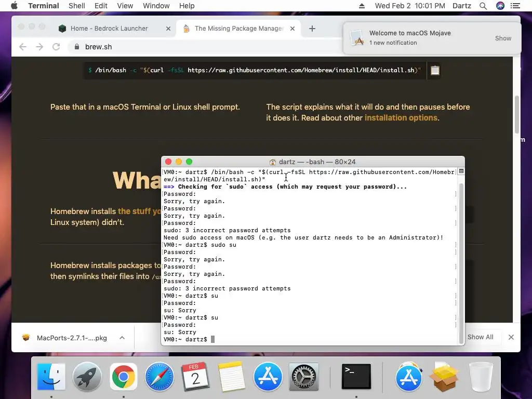532x399 pixels.
Task: Open Calendar from the Dock
Action: (x=195, y=377)
